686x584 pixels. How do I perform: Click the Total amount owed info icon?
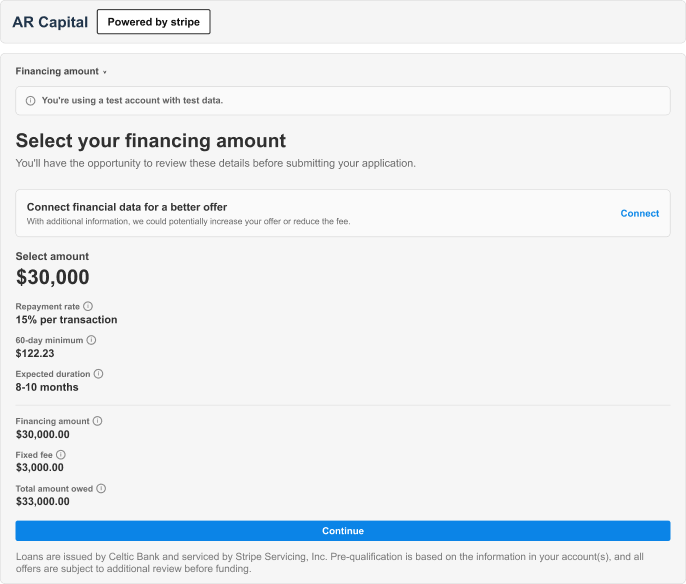[101, 488]
